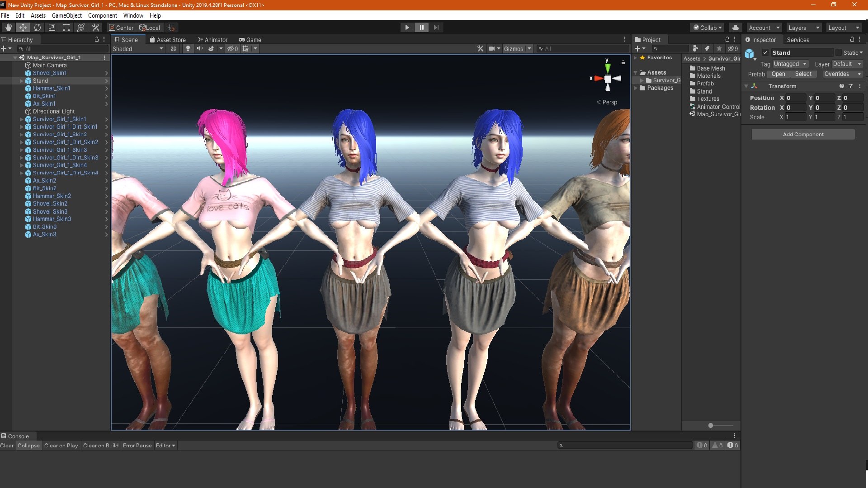Open the Account dropdown
Screen dimensions: 868x488
coord(764,28)
